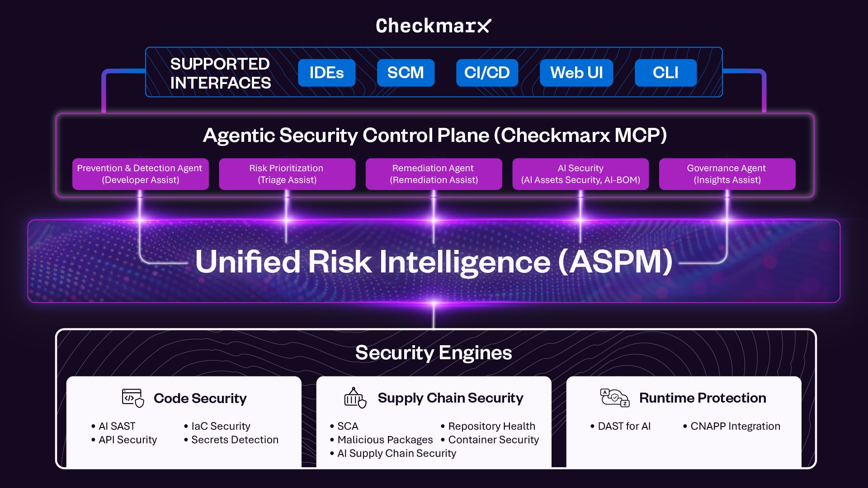Click the Code Security shield icon
The image size is (868, 488).
(133, 398)
